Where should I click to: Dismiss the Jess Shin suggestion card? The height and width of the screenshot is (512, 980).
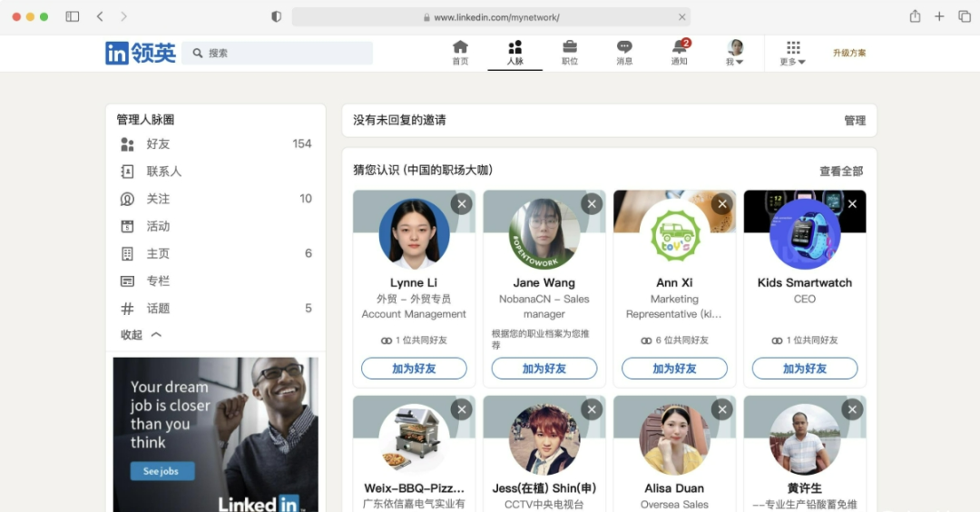tap(592, 409)
